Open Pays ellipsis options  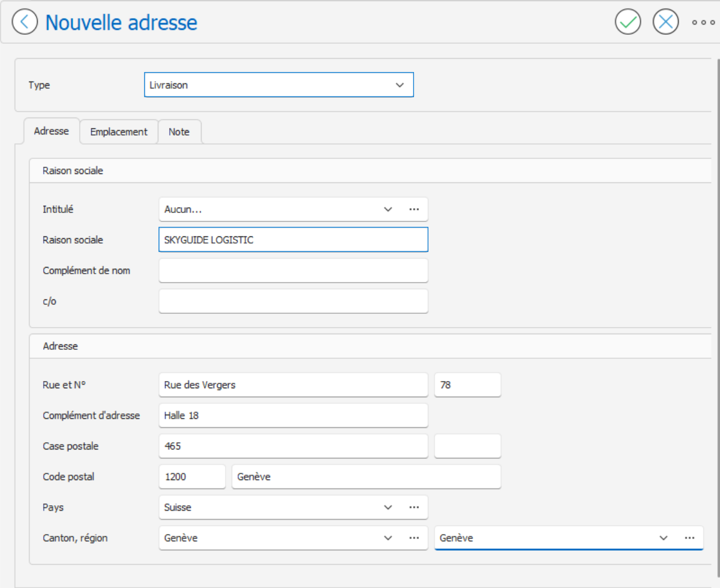point(414,508)
